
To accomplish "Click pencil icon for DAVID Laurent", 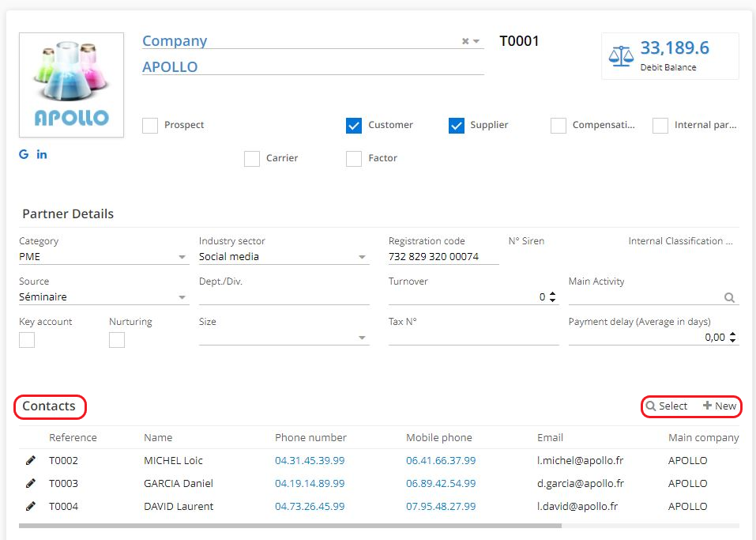I will tap(31, 506).
